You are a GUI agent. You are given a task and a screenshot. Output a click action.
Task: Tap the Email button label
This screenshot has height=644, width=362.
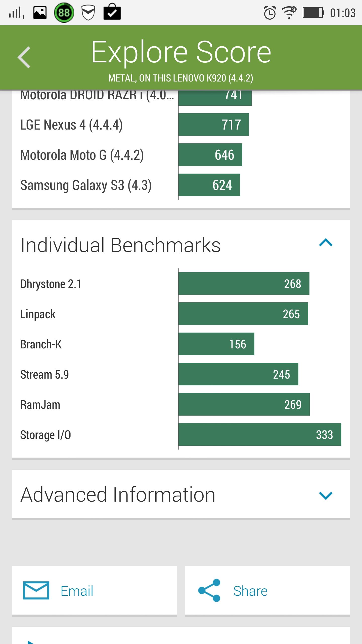(77, 591)
